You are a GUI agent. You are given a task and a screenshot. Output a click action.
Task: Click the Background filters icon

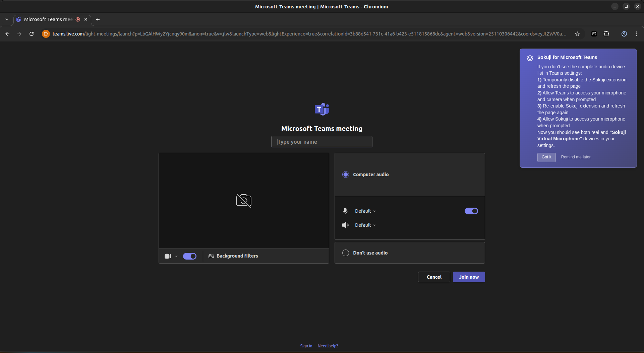point(211,256)
